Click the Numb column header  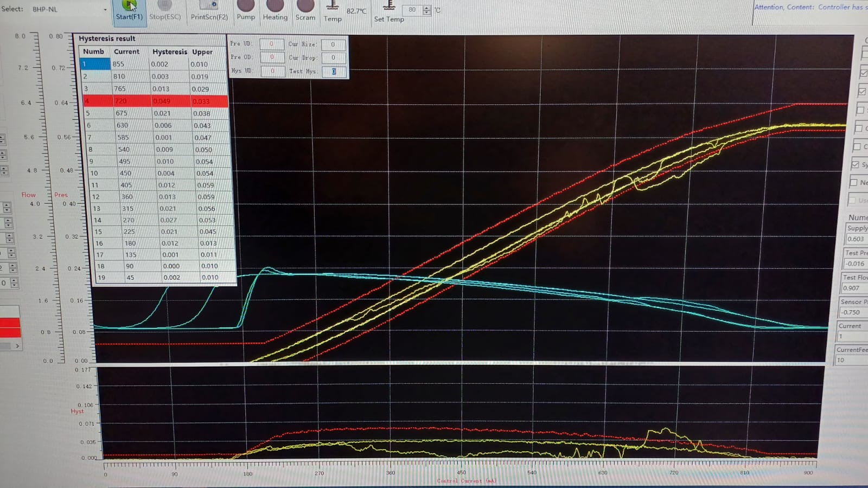[x=93, y=52]
